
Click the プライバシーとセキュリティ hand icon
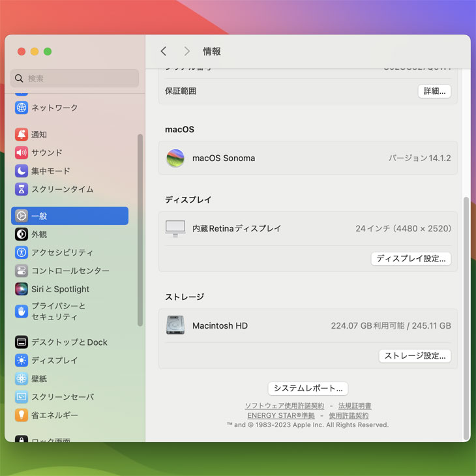[x=22, y=311]
